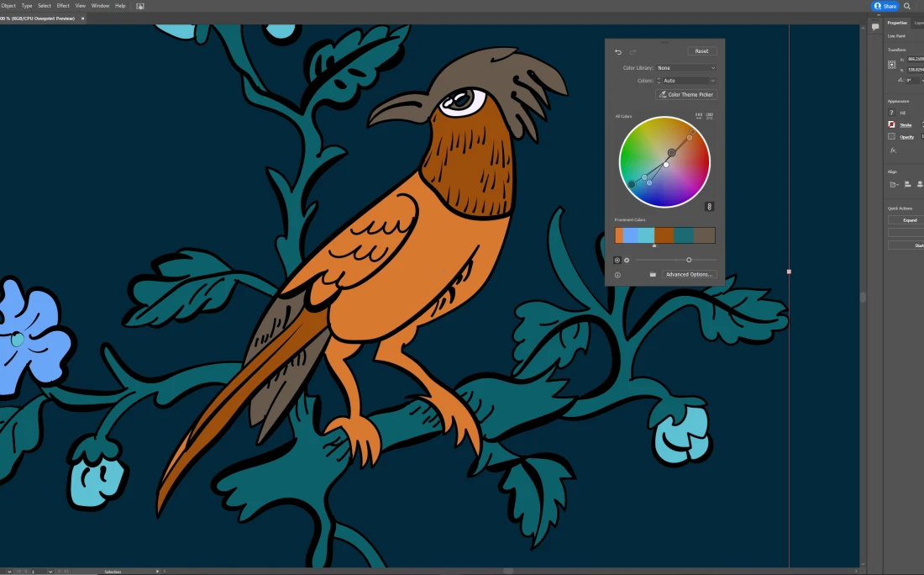Toggle link harmony colors icon
Image resolution: width=924 pixels, height=575 pixels.
pyautogui.click(x=709, y=206)
